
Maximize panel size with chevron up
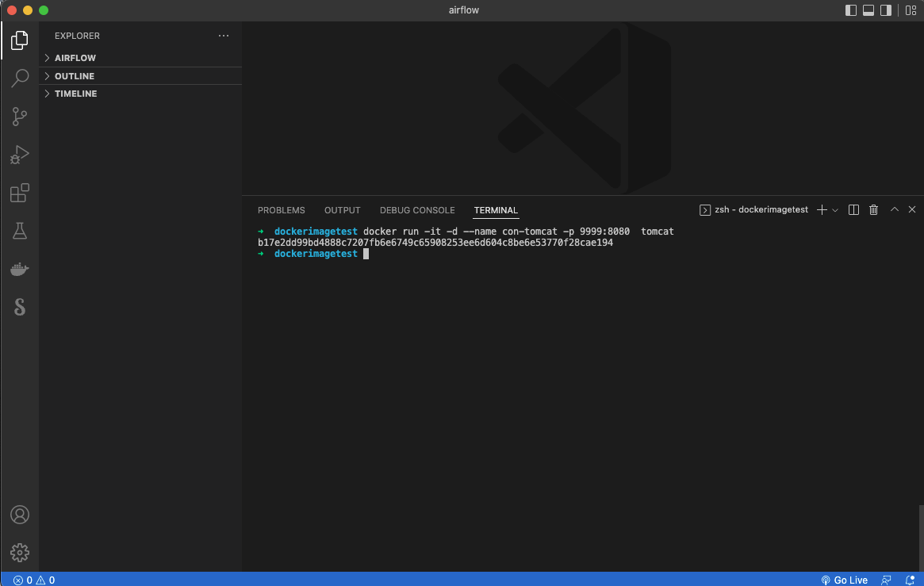coord(894,209)
